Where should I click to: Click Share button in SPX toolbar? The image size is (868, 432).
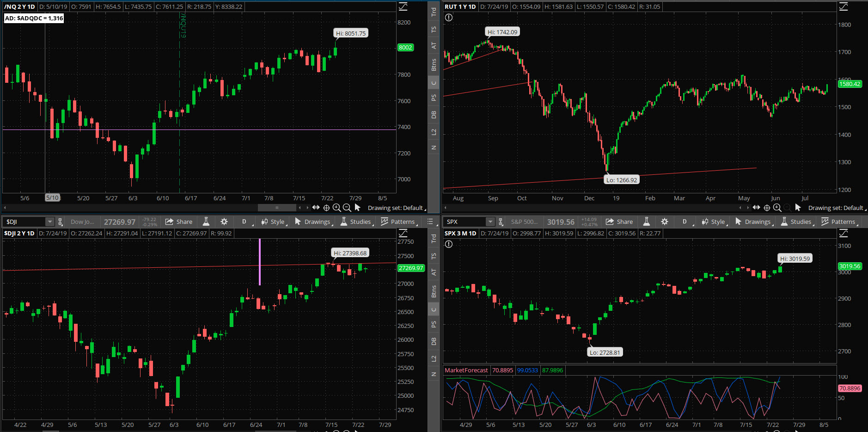[x=619, y=222]
